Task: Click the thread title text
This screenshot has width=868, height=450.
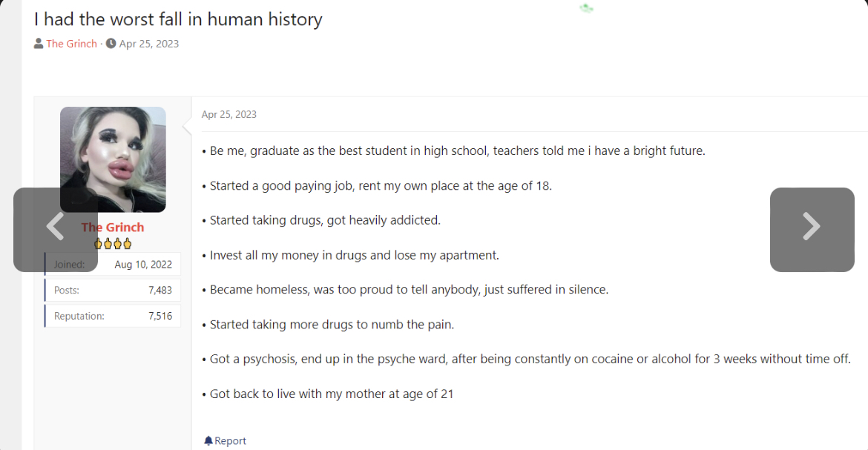Action: click(178, 19)
